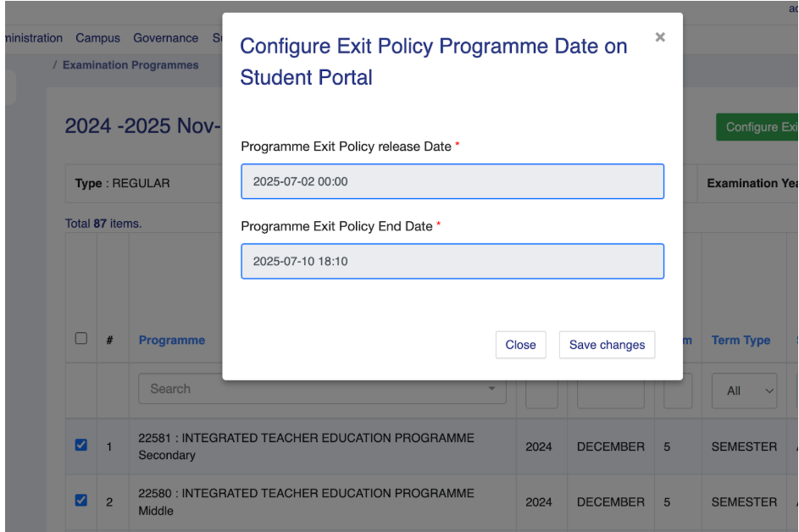Open the Governance menu
The image size is (799, 532).
[x=165, y=38]
